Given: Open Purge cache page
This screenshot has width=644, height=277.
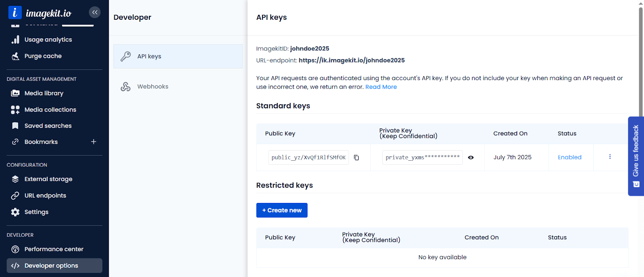Looking at the screenshot, I should click(x=43, y=56).
